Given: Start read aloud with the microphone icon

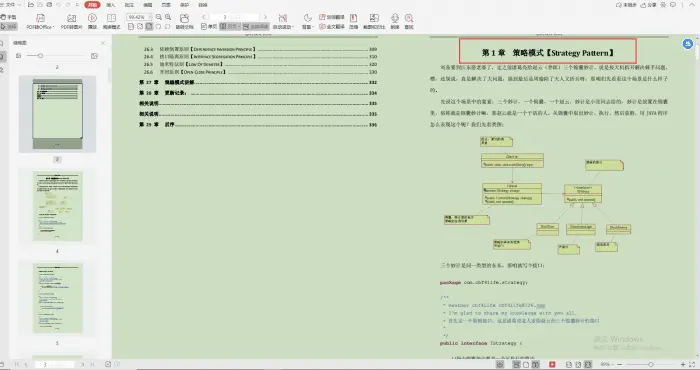Looking at the screenshot, I should coord(395,21).
